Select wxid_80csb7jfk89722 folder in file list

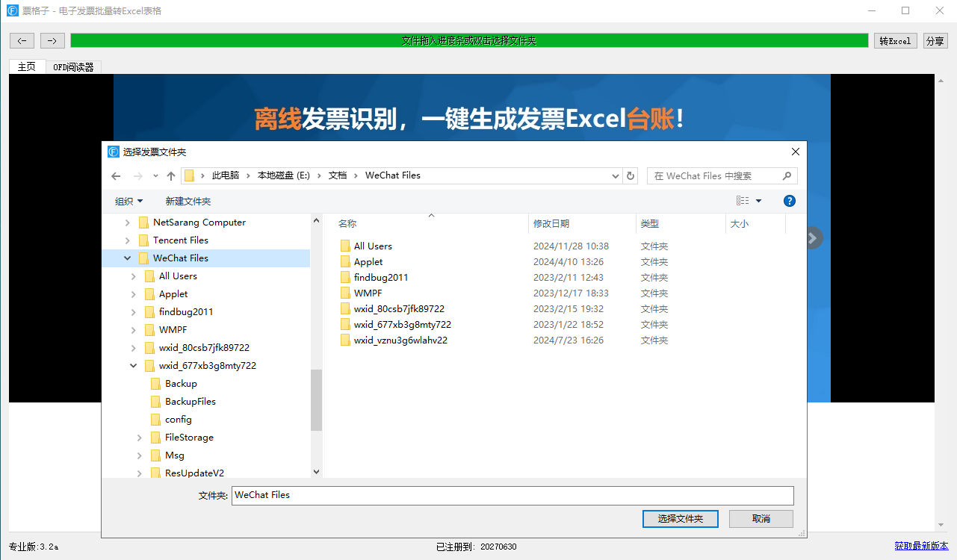400,309
